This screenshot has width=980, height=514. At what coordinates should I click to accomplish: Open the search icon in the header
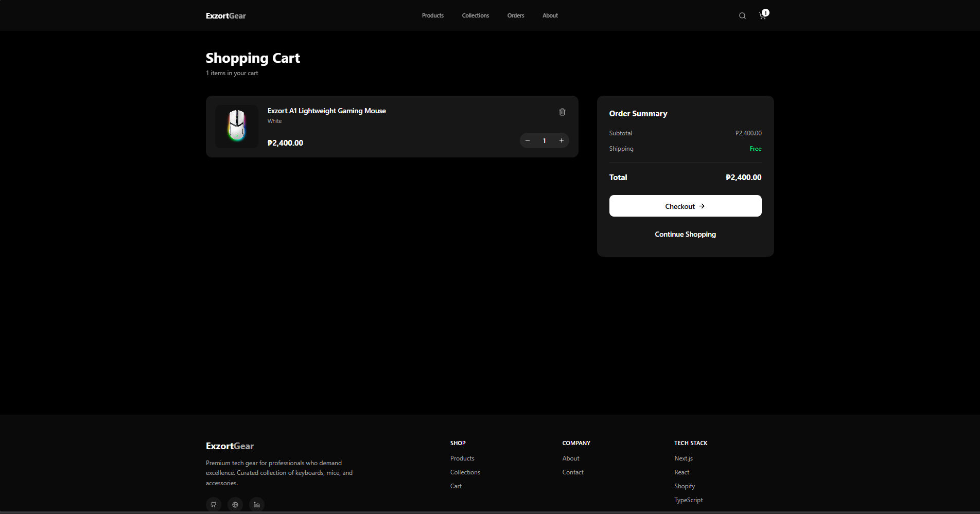point(742,16)
